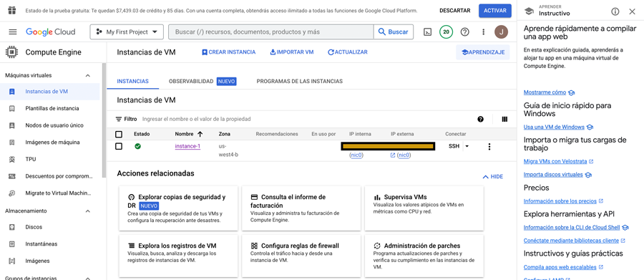The width and height of the screenshot is (644, 280).
Task: Open more actions menu for instance-1
Action: point(489,146)
